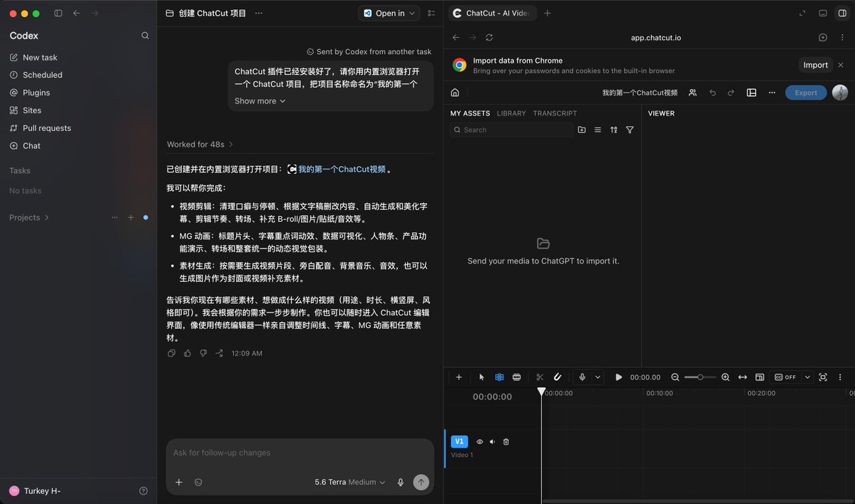The width and height of the screenshot is (855, 504).
Task: Open a new browser tab with the plus
Action: click(548, 13)
